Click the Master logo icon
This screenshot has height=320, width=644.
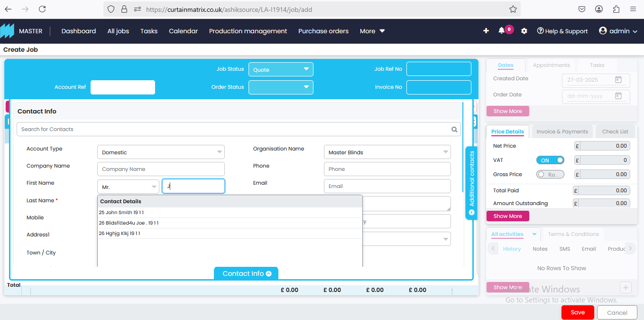point(8,31)
